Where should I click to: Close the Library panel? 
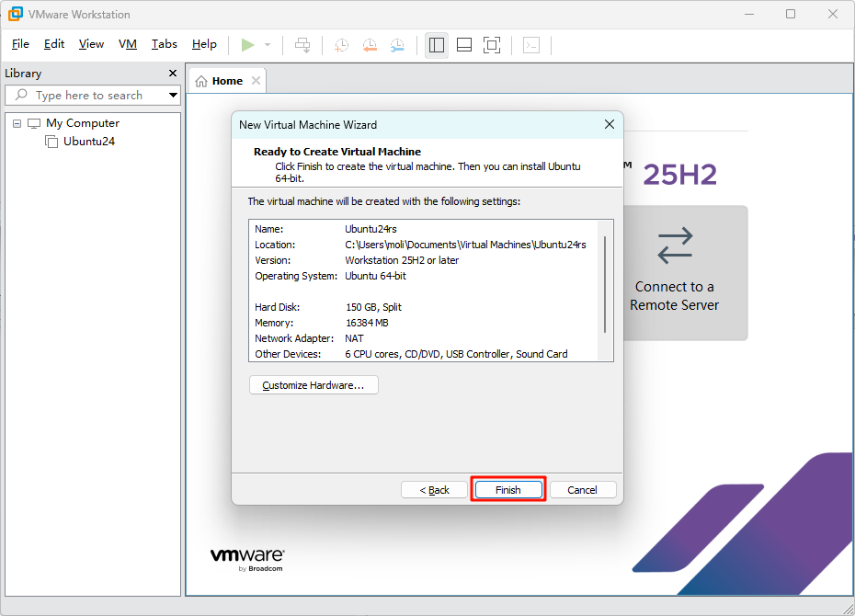tap(173, 73)
